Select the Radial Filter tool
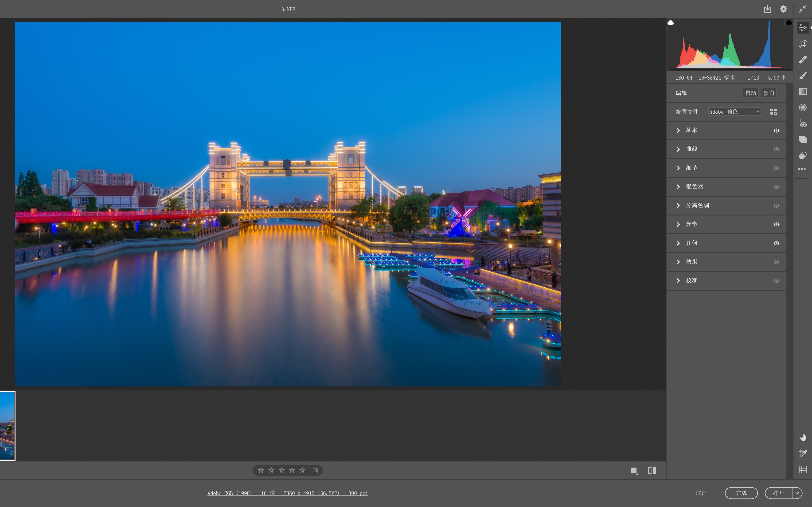 click(803, 108)
